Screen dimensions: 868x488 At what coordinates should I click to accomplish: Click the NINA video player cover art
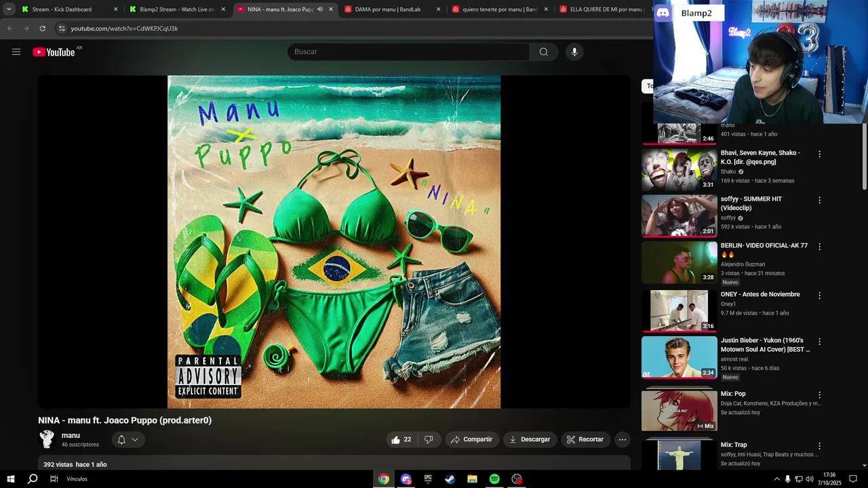334,242
